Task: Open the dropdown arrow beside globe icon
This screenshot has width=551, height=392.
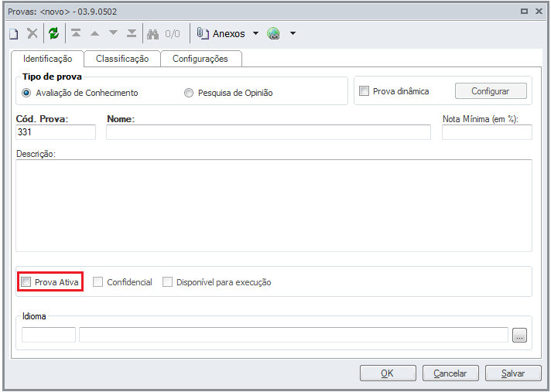Action: coord(293,33)
